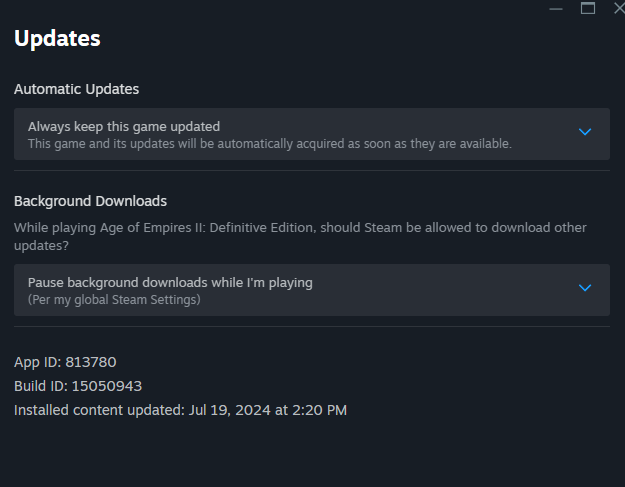
Task: Click "Always keep this game updated" option text
Action: coord(124,126)
